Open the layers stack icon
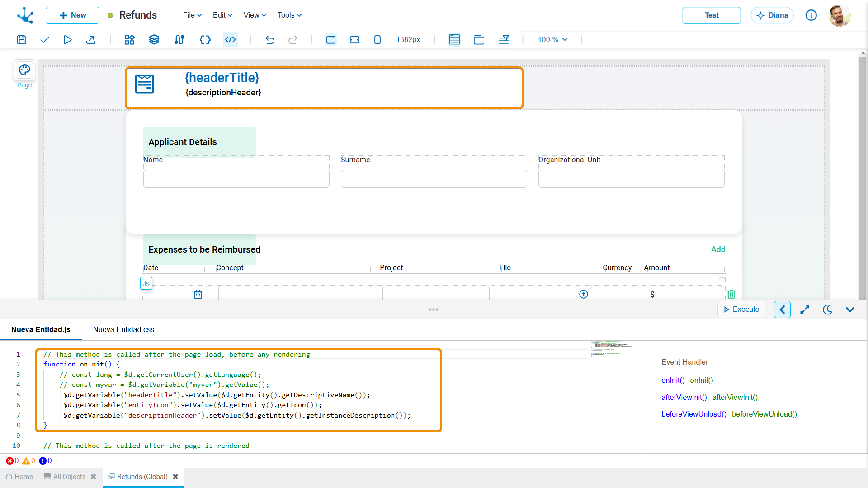 tap(154, 40)
